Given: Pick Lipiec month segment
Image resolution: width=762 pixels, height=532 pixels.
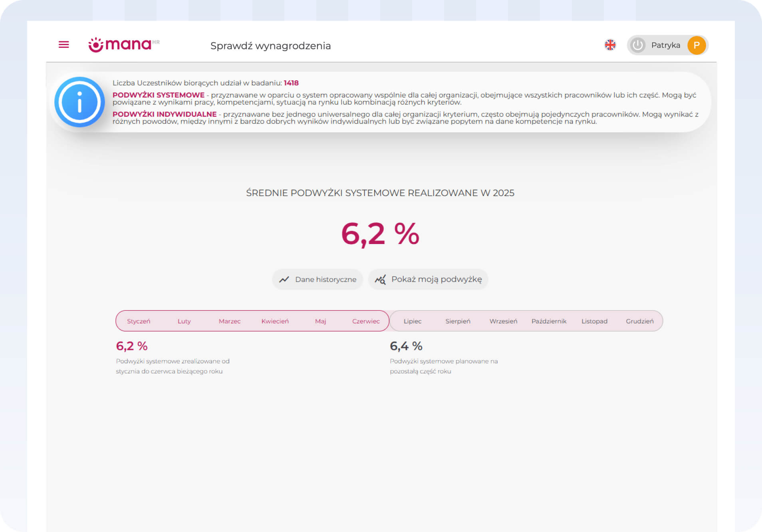Looking at the screenshot, I should coord(412,321).
